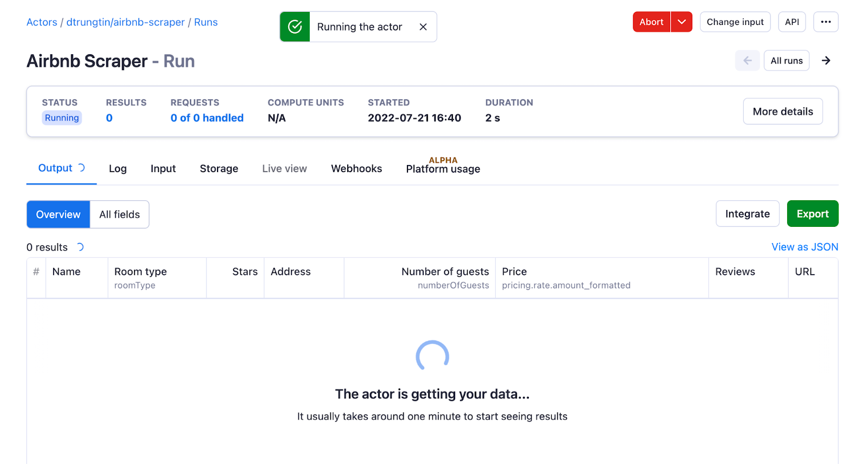Dismiss the 'Running the actor' notification
This screenshot has height=464, width=868.
point(423,27)
